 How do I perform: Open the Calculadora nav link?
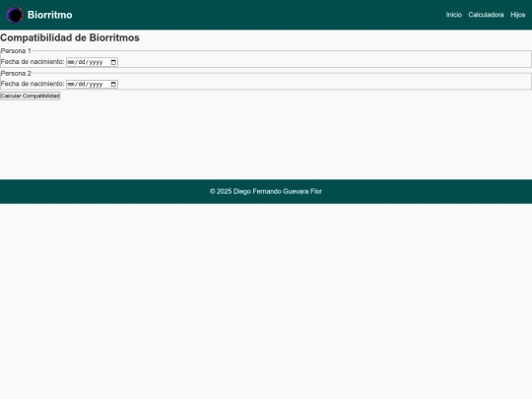(486, 15)
